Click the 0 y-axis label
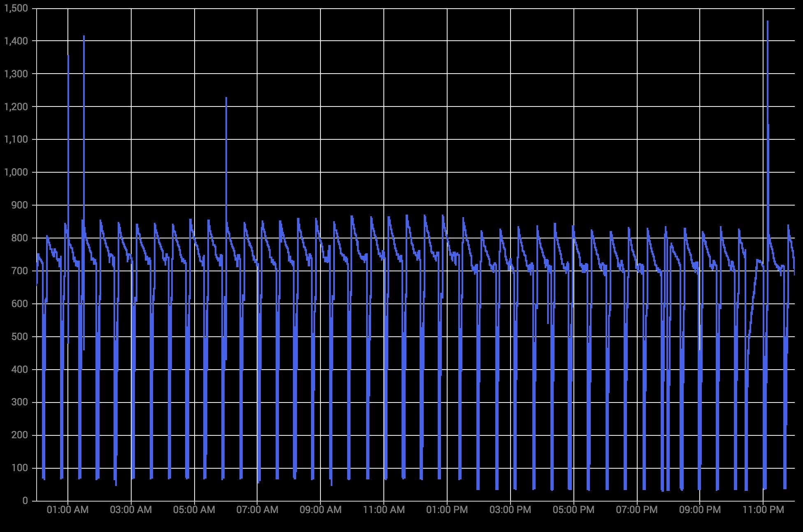This screenshot has height=532, width=803. (26, 501)
